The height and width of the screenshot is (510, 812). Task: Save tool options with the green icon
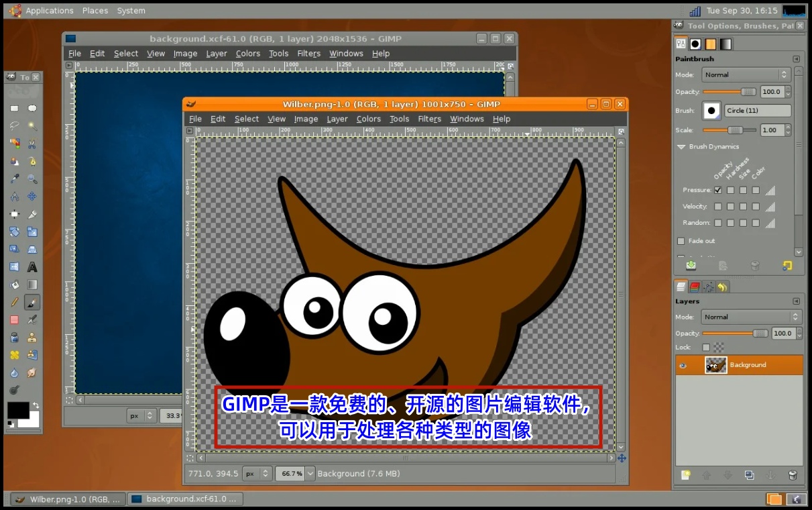[691, 266]
